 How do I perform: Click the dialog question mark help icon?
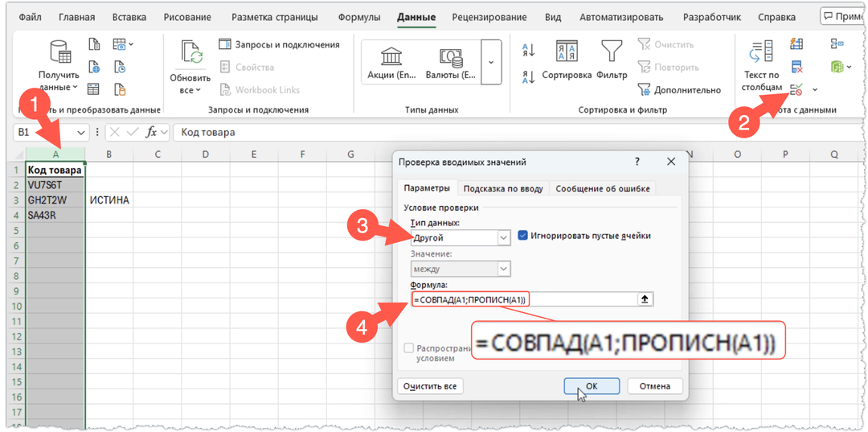click(x=637, y=162)
